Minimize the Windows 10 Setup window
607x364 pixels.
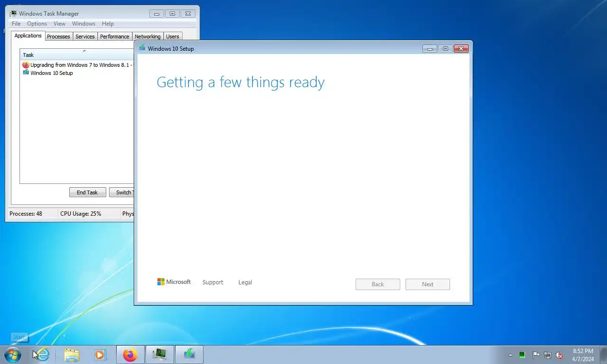pos(430,48)
